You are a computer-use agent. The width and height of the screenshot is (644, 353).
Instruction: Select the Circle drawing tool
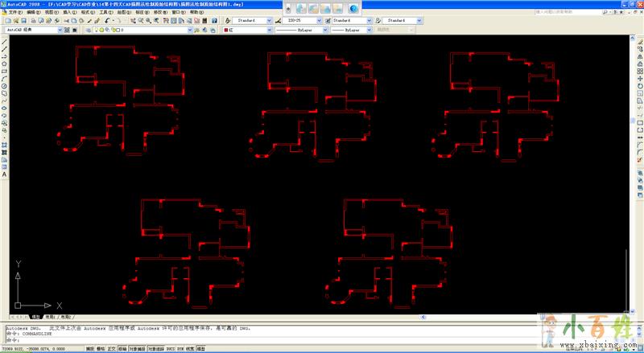pyautogui.click(x=4, y=85)
